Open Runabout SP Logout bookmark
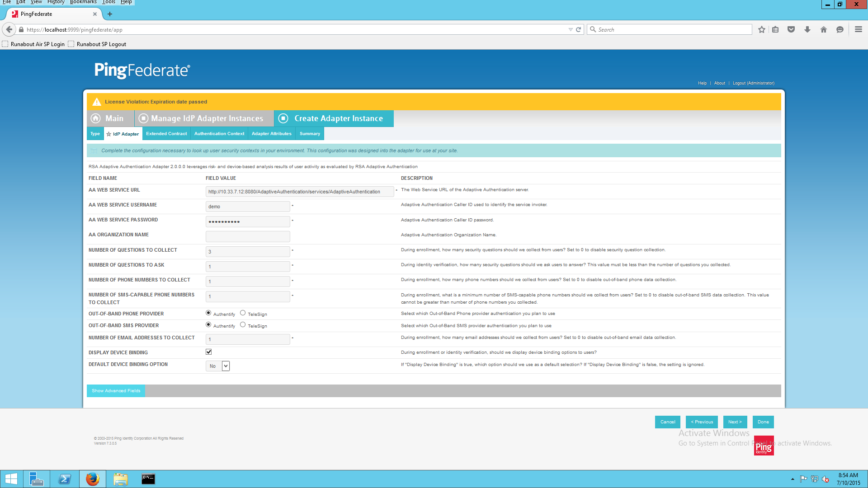This screenshot has height=488, width=868. pos(97,44)
